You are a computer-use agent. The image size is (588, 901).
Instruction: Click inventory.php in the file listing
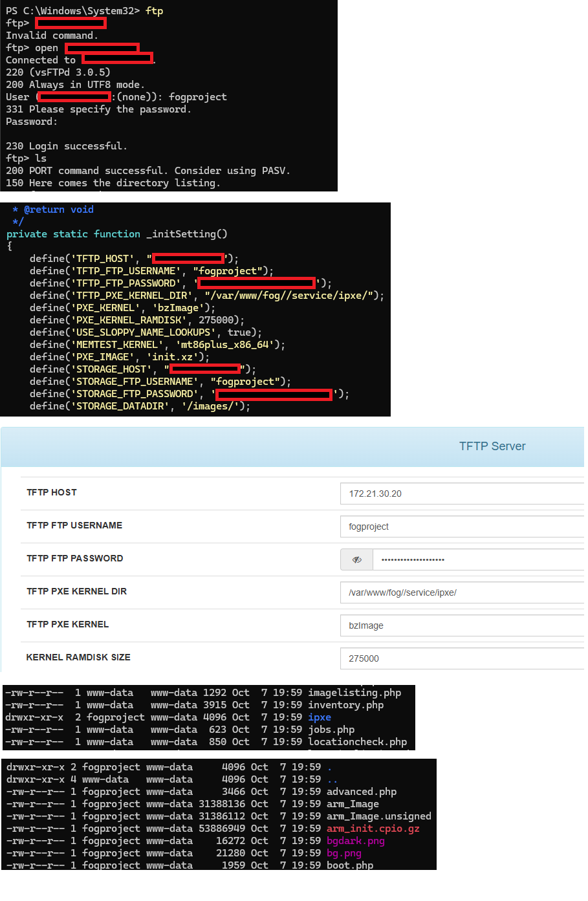(346, 705)
